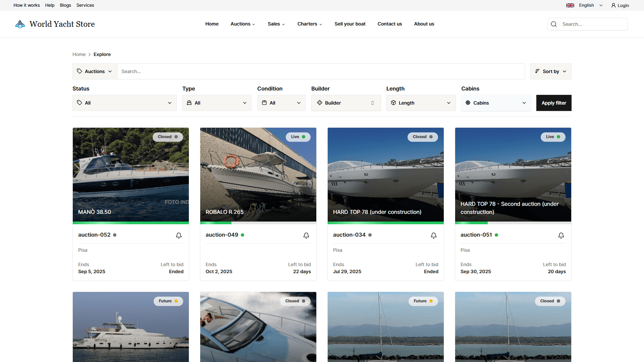Open the Services link
The image size is (644, 362).
(x=85, y=5)
